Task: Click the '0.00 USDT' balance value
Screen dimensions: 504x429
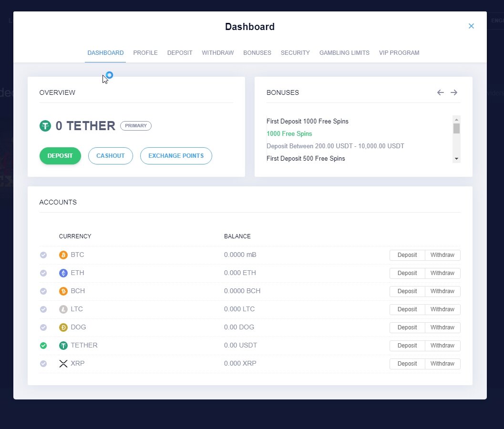Action: pos(240,346)
